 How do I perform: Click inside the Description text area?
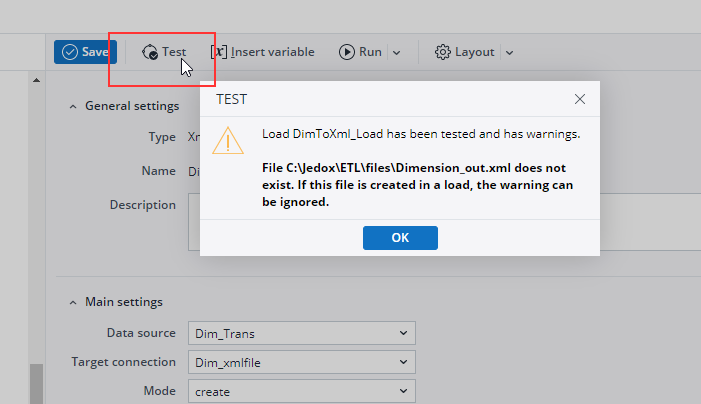click(194, 220)
